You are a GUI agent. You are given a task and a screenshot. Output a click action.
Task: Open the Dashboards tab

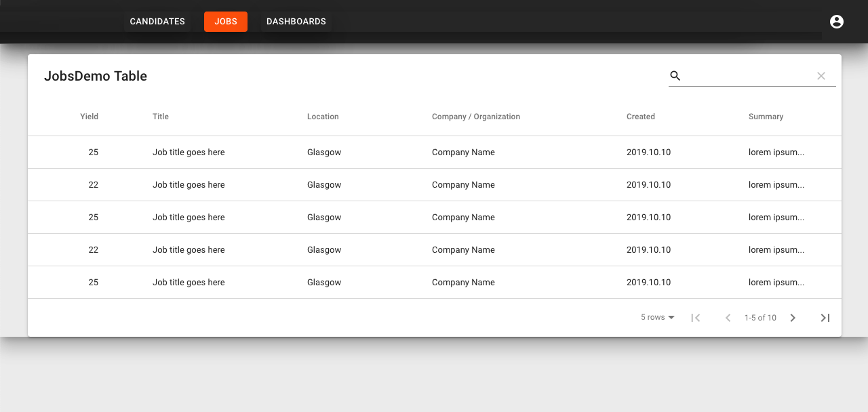click(x=296, y=22)
